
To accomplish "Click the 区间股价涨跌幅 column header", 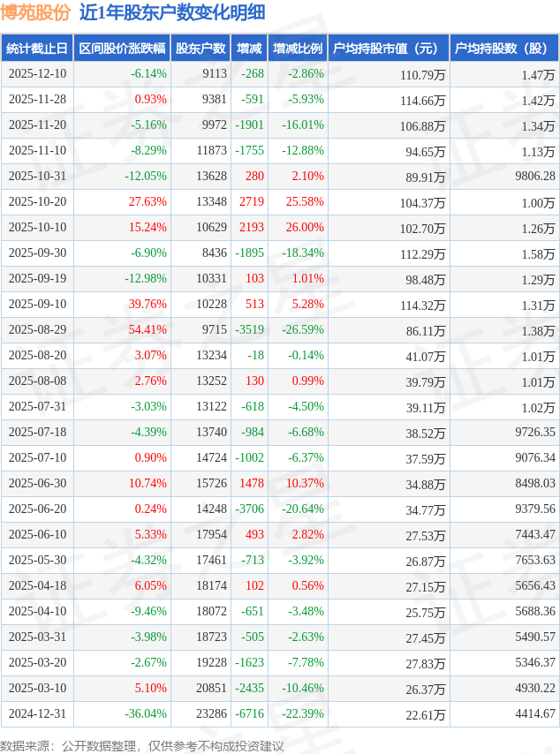I will click(x=121, y=49).
